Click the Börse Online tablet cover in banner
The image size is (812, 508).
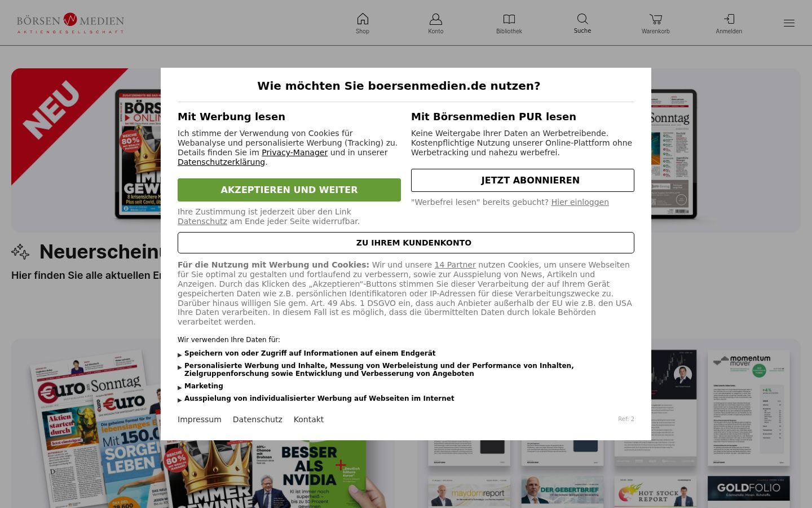(138, 154)
